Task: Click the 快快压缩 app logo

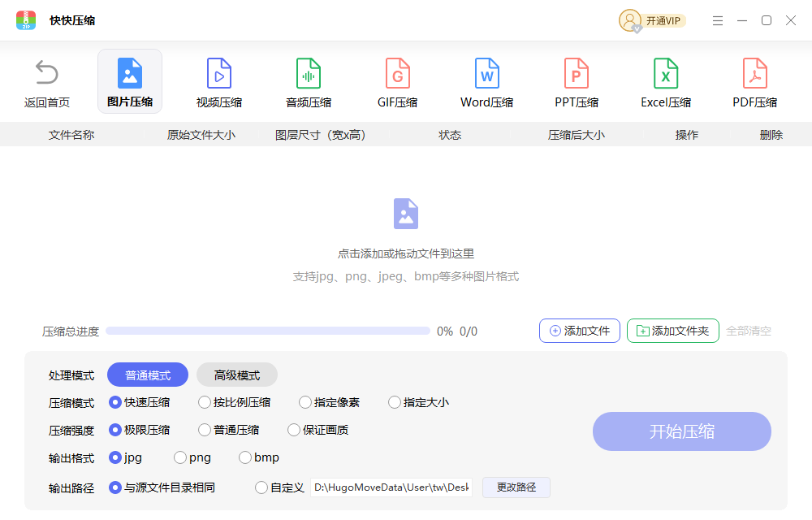Action: click(x=26, y=20)
